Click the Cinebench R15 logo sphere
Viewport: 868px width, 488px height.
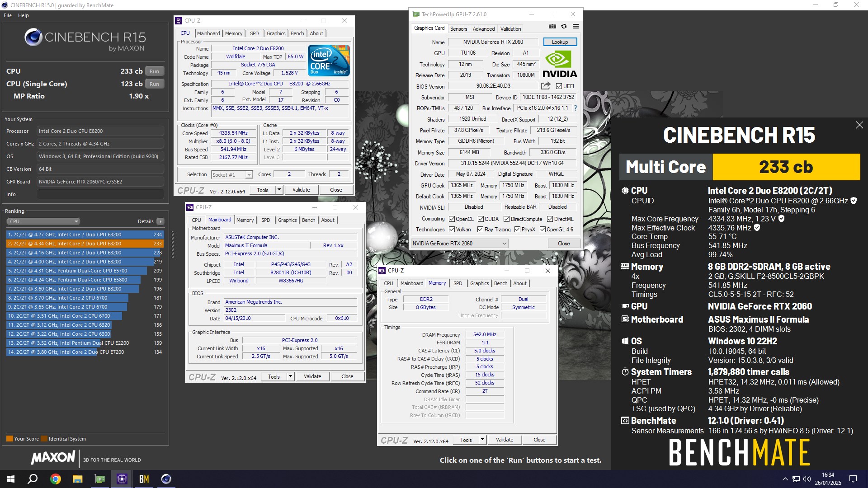(x=33, y=37)
